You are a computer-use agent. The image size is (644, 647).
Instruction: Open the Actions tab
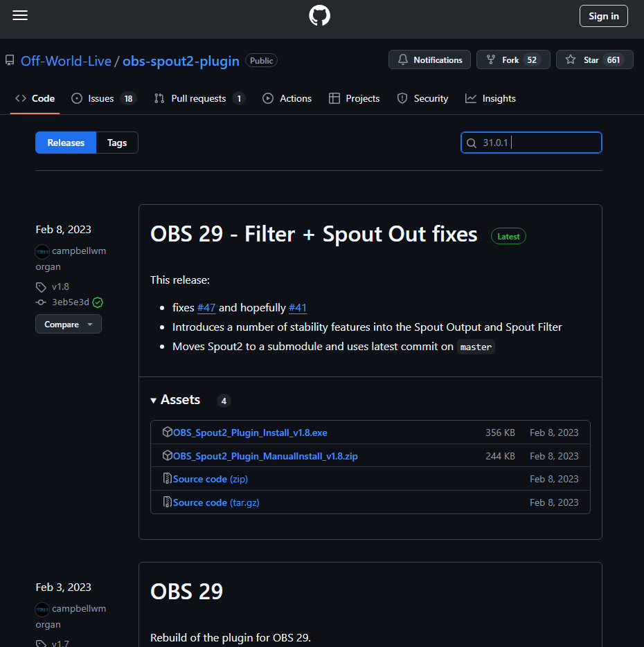click(287, 99)
